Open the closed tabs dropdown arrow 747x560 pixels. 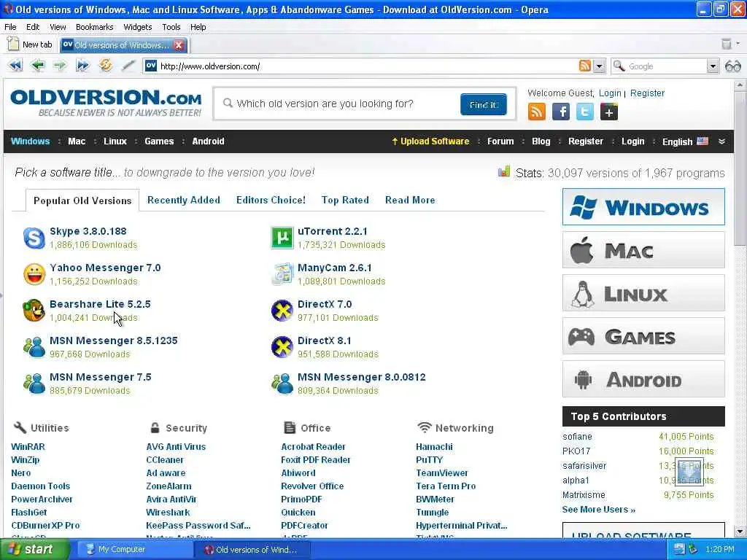coord(738,44)
